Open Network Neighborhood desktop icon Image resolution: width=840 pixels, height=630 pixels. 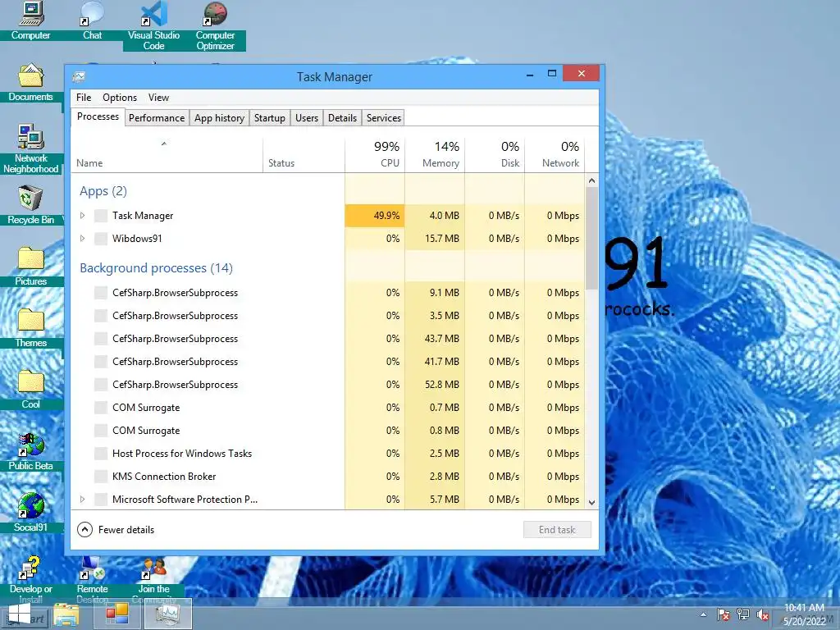(x=30, y=148)
